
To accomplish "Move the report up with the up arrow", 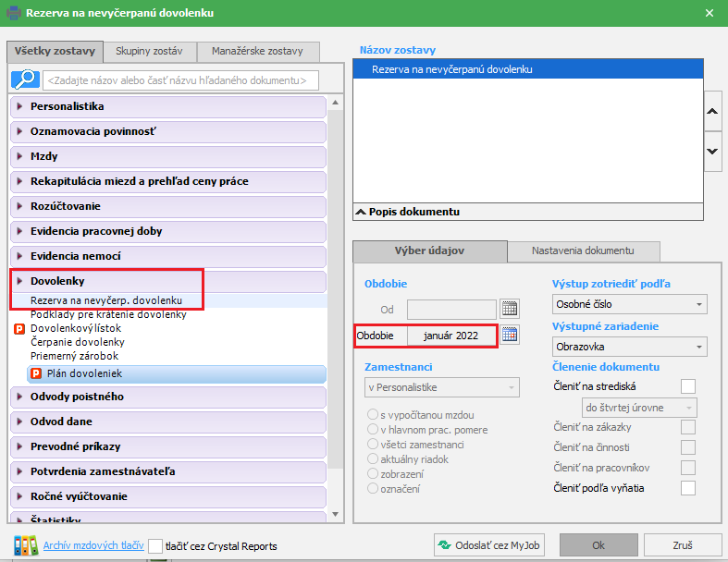I will [x=712, y=111].
